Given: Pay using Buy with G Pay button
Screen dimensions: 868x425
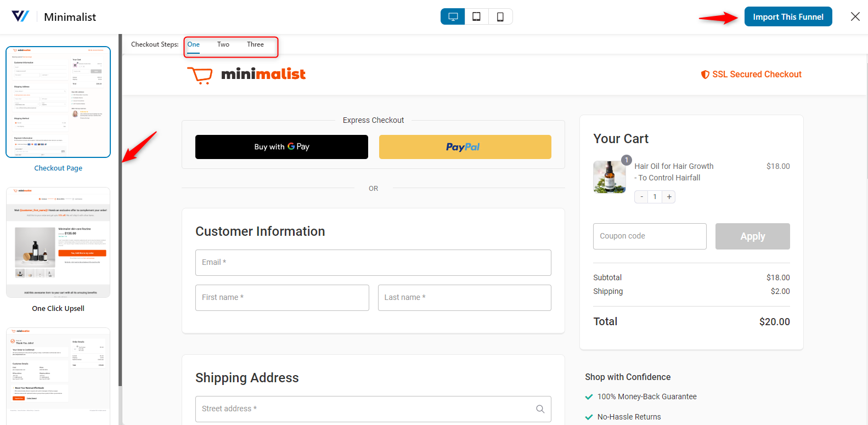Looking at the screenshot, I should point(281,147).
